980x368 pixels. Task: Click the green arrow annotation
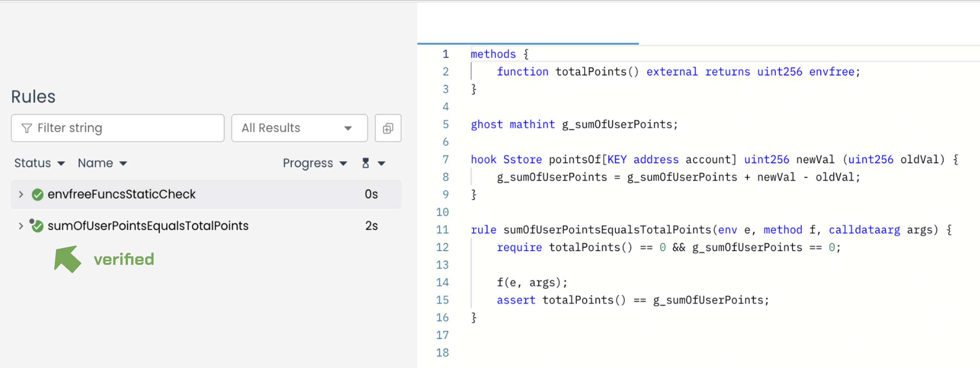point(67,259)
